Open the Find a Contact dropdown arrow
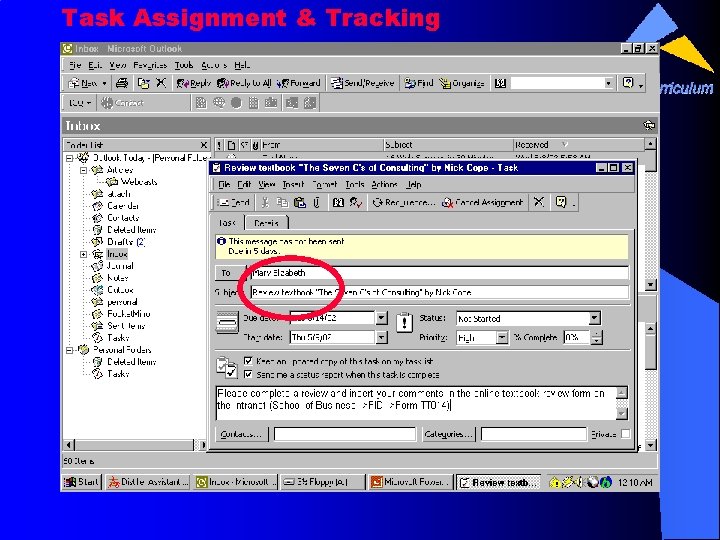The width and height of the screenshot is (720, 540). pos(608,83)
